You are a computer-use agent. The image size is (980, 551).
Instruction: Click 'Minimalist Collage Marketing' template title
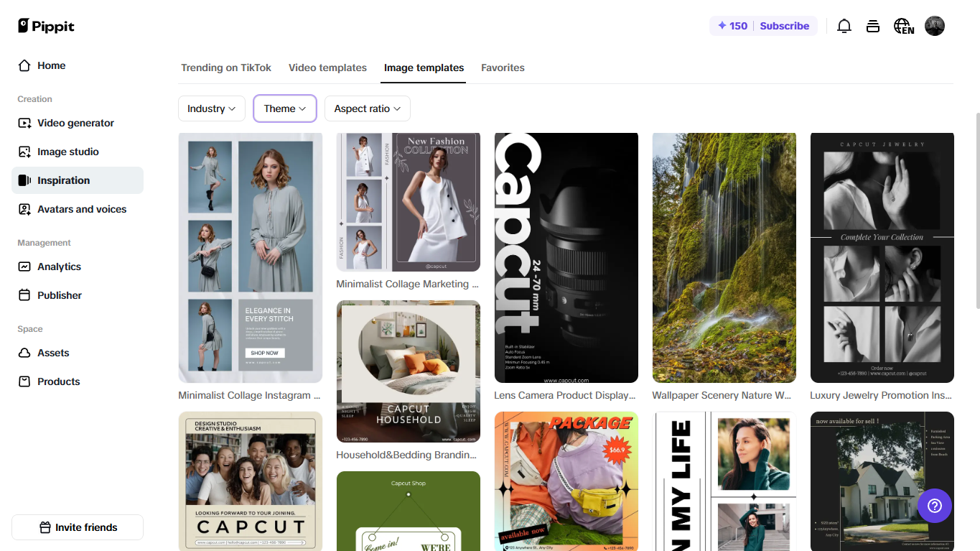tap(407, 284)
